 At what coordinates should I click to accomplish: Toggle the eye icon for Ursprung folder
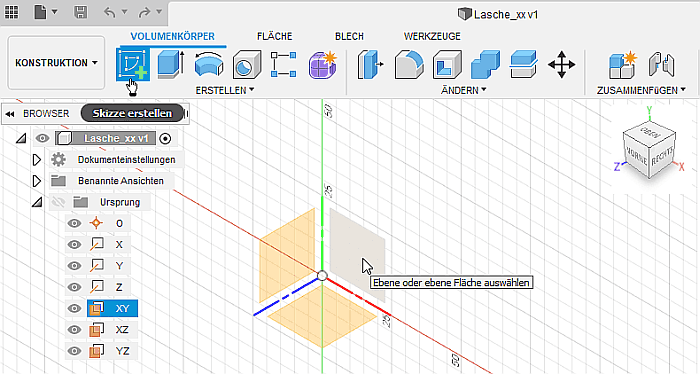(58, 202)
